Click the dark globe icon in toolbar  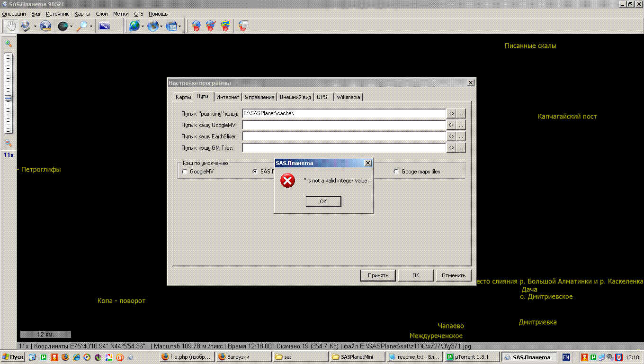(63, 27)
